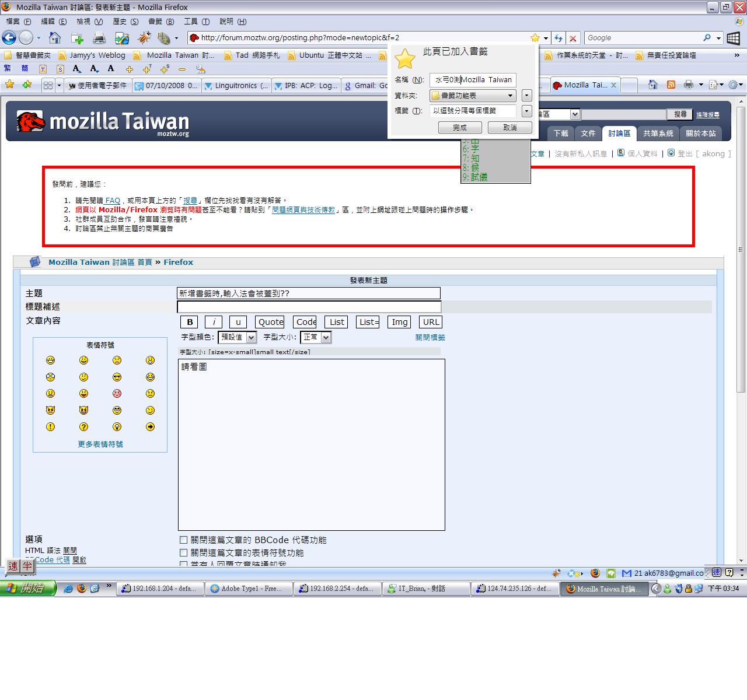Insert the arrow emoticon

tap(151, 427)
